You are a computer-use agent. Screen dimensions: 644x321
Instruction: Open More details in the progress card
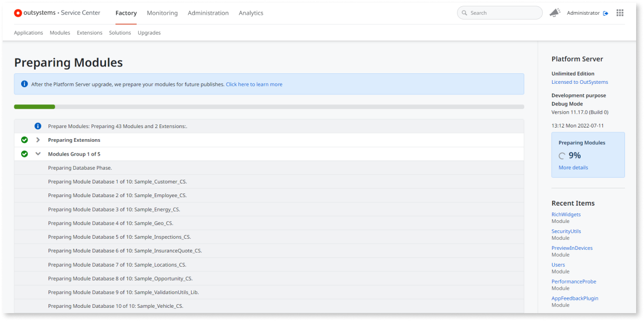[x=573, y=167]
